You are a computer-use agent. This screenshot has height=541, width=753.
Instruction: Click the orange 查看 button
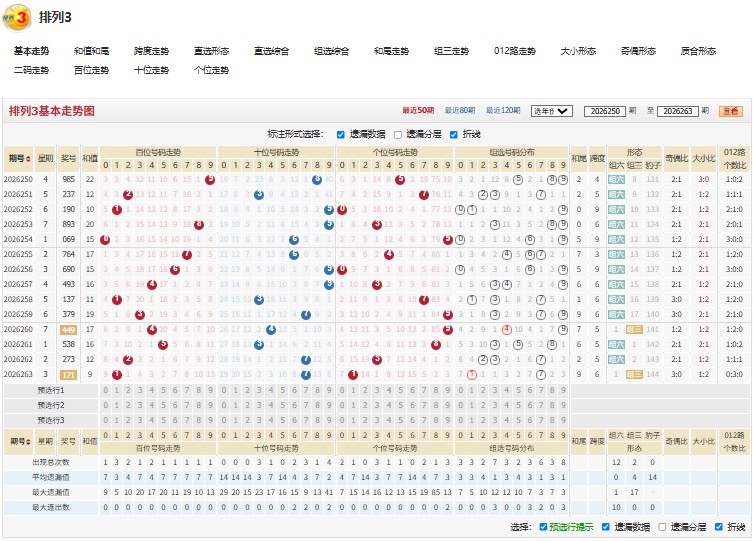731,111
